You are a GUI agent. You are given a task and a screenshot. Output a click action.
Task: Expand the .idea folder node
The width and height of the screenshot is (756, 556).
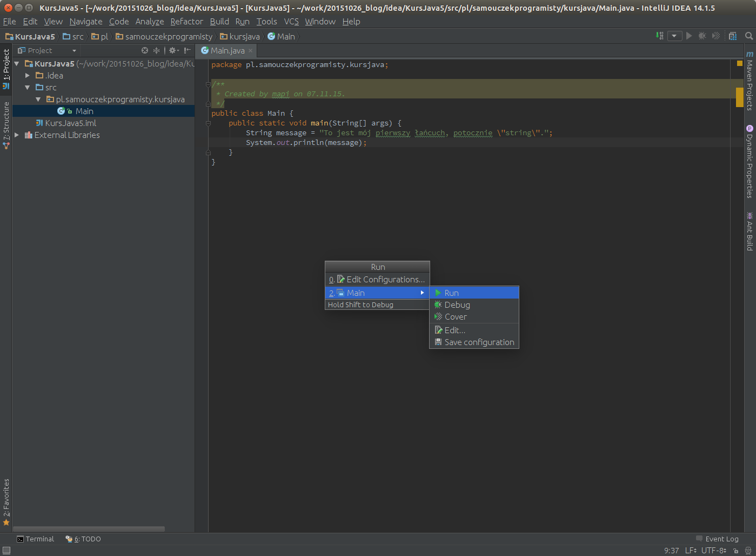(x=28, y=76)
